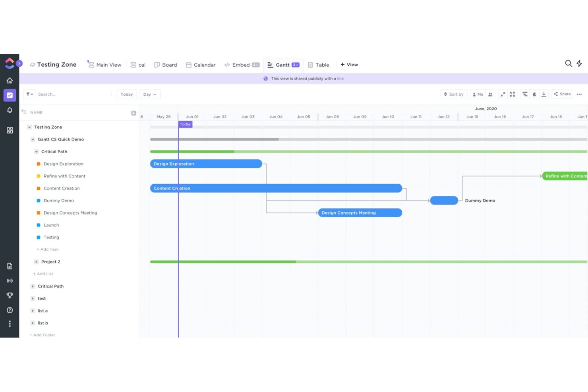This screenshot has width=588, height=392.
Task: Toggle the Me filter
Action: tap(478, 95)
